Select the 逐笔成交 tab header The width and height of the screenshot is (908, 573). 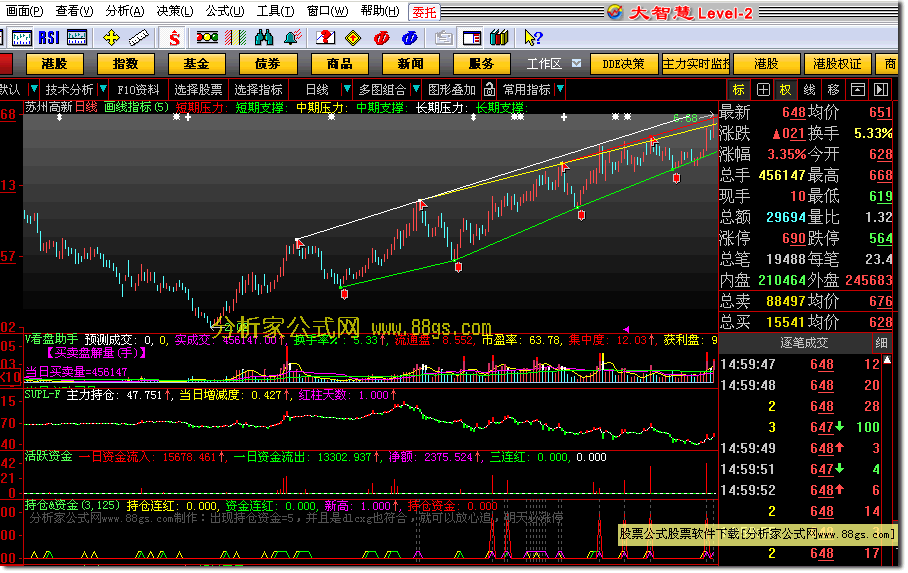[804, 342]
